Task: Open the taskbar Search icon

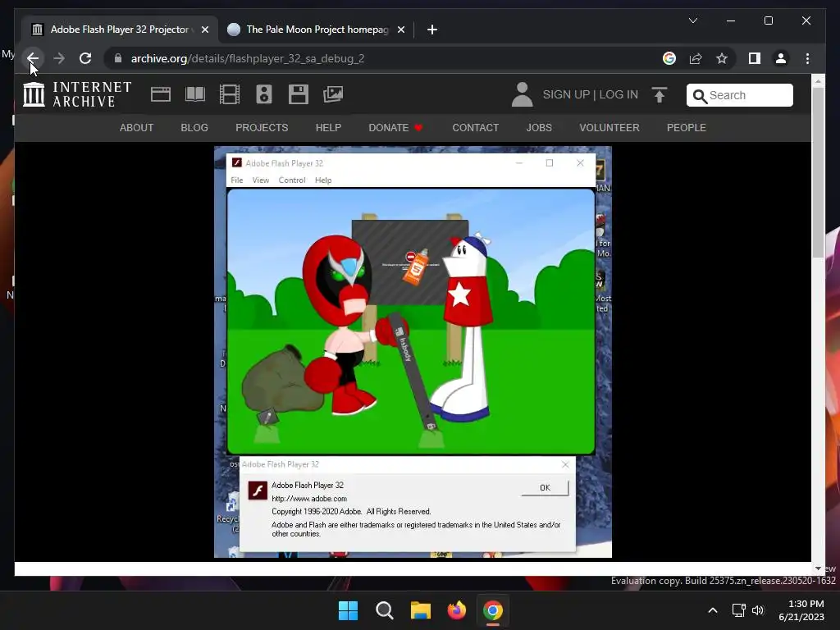Action: [x=384, y=610]
